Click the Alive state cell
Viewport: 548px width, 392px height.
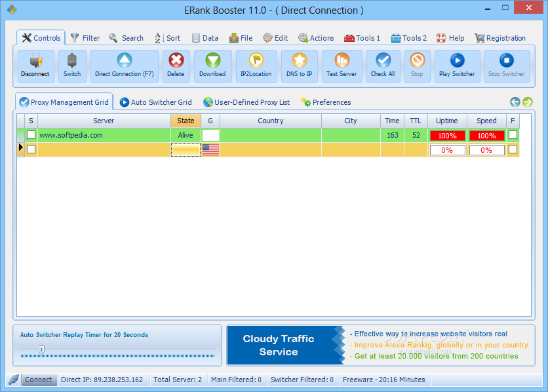point(186,135)
